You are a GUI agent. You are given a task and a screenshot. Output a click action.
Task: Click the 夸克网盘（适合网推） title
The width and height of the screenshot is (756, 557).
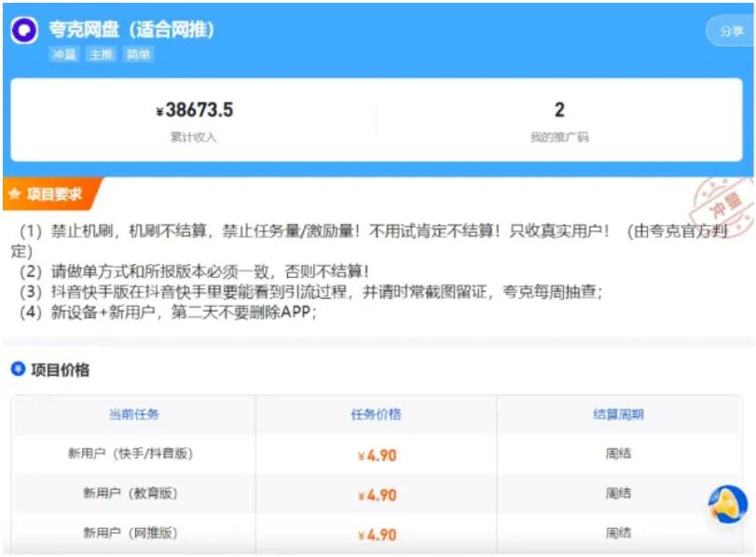131,30
